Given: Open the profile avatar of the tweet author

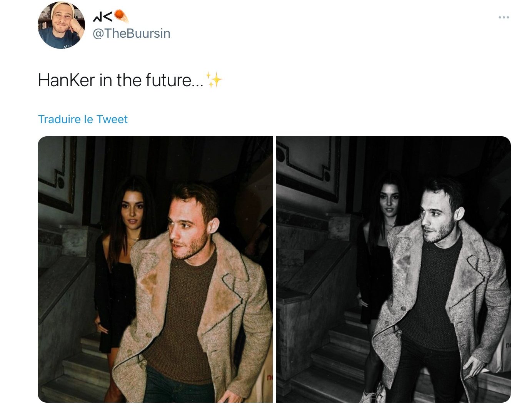Looking at the screenshot, I should 62,25.
